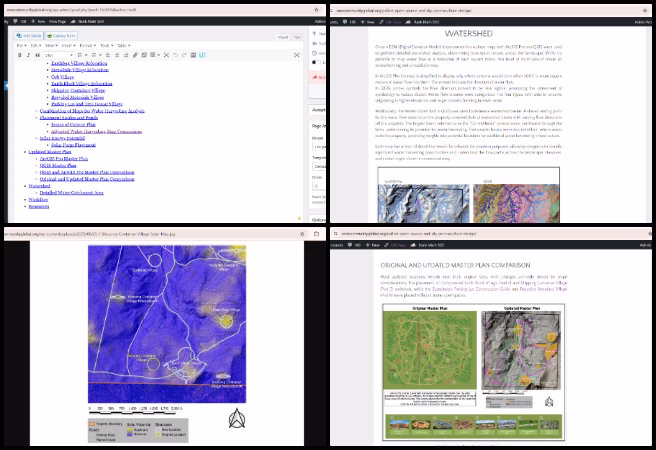Screen dimensions: 656x450
Task: Click the Watershed link in the editor list
Action: pyautogui.click(x=39, y=186)
